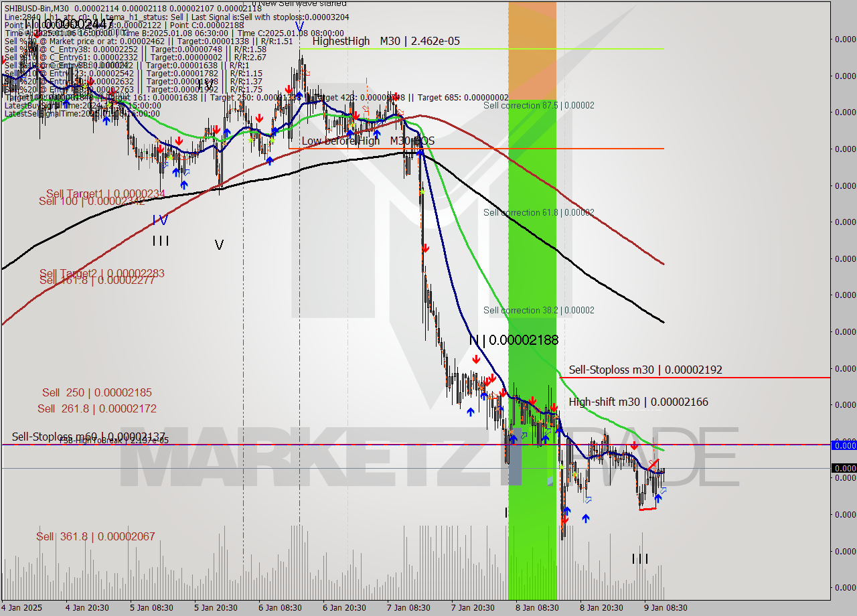
Task: Select the 5 Jan 08:30 time axis label
Action: pos(152,608)
